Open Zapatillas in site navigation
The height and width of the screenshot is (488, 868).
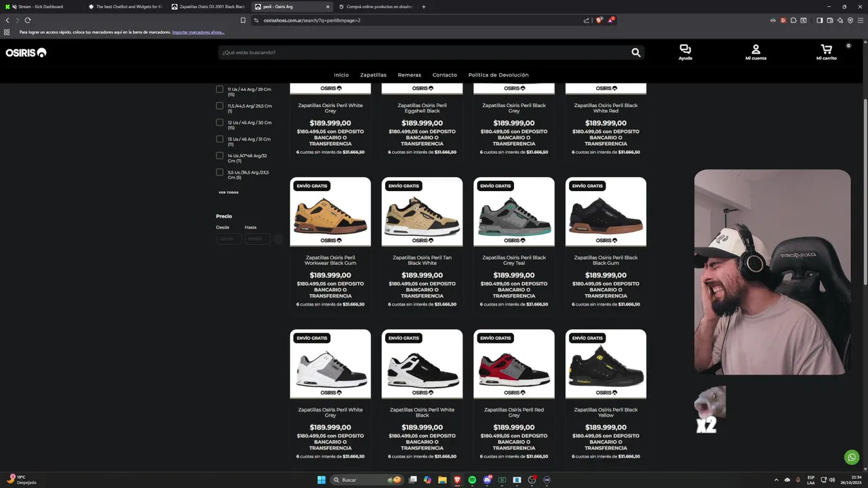pyautogui.click(x=373, y=75)
